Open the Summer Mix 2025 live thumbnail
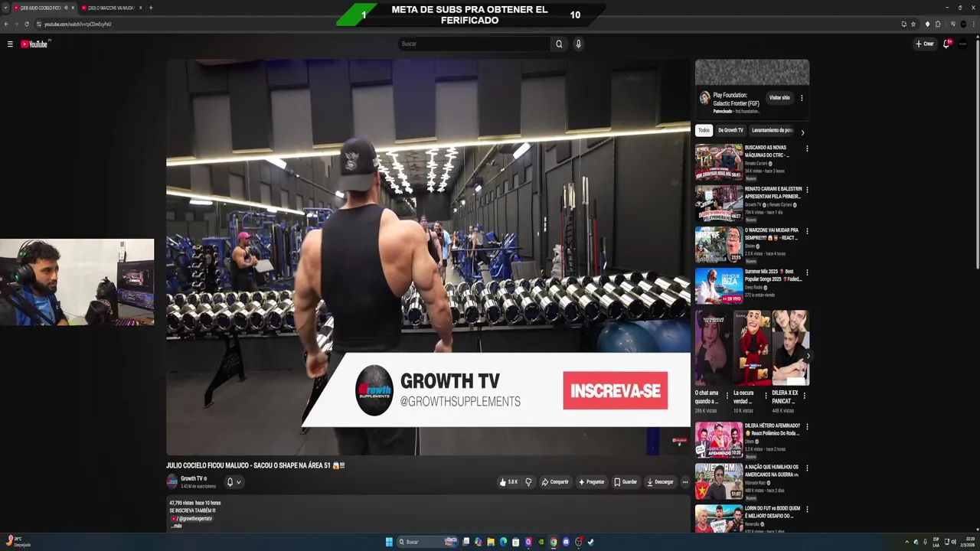 (718, 285)
